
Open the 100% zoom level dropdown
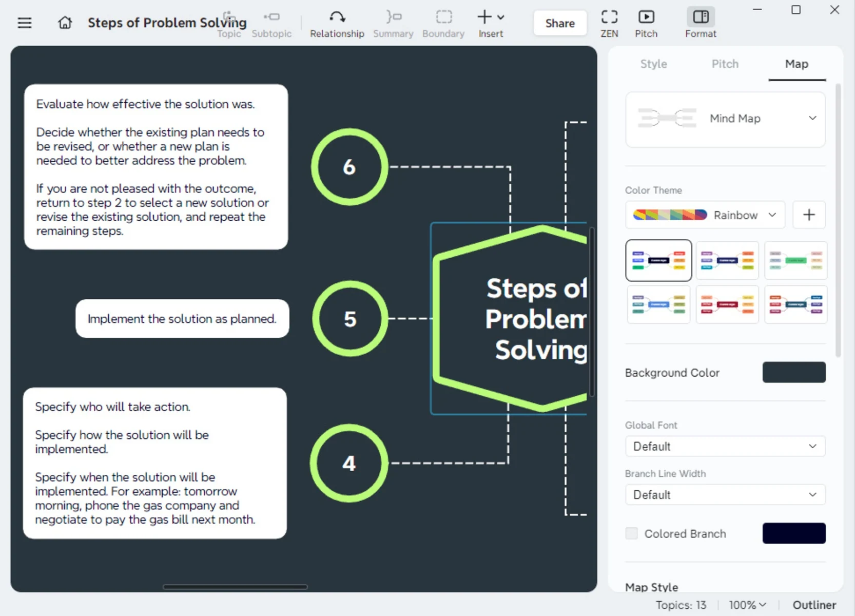pos(747,605)
